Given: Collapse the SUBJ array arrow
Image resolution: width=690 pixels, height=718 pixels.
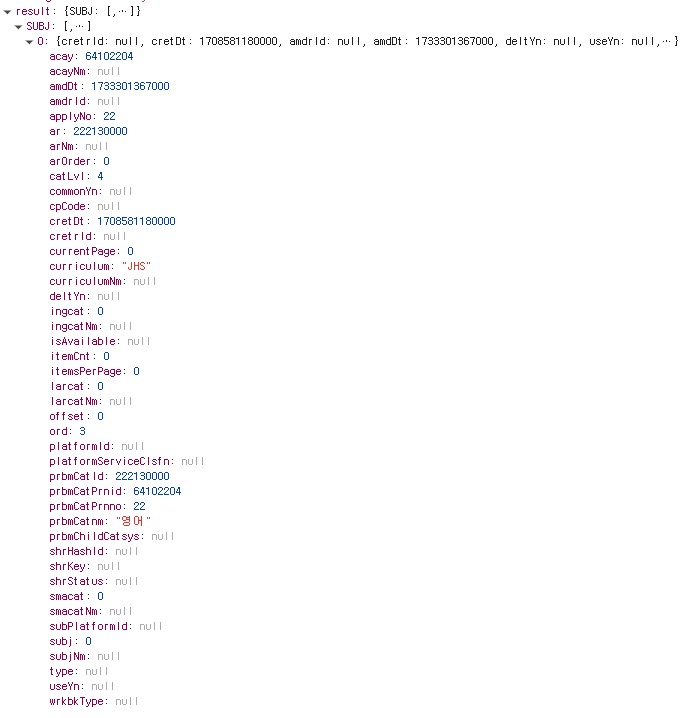Looking at the screenshot, I should coord(18,25).
